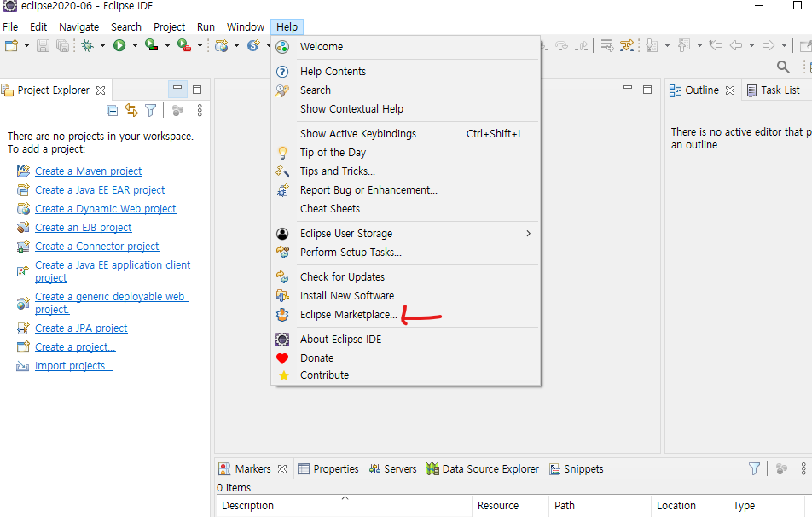Minimize the editor area
812x517 pixels.
[628, 88]
